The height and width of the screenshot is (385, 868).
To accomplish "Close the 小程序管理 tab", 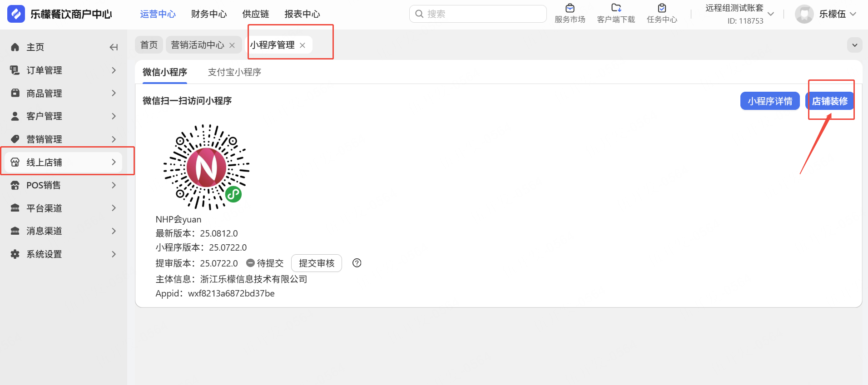I will (x=303, y=45).
